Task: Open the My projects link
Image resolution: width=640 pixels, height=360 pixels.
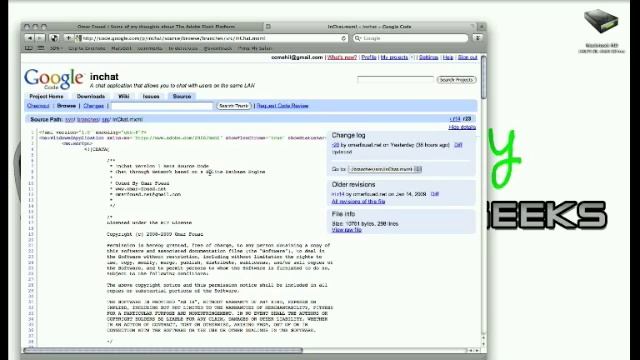Action: tap(394, 58)
